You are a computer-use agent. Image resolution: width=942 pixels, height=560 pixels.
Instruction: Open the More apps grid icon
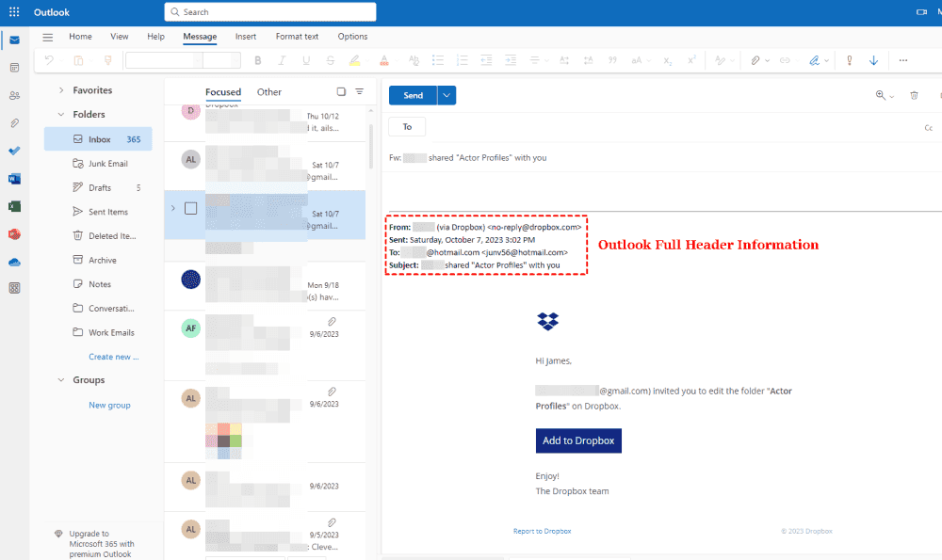pyautogui.click(x=14, y=288)
